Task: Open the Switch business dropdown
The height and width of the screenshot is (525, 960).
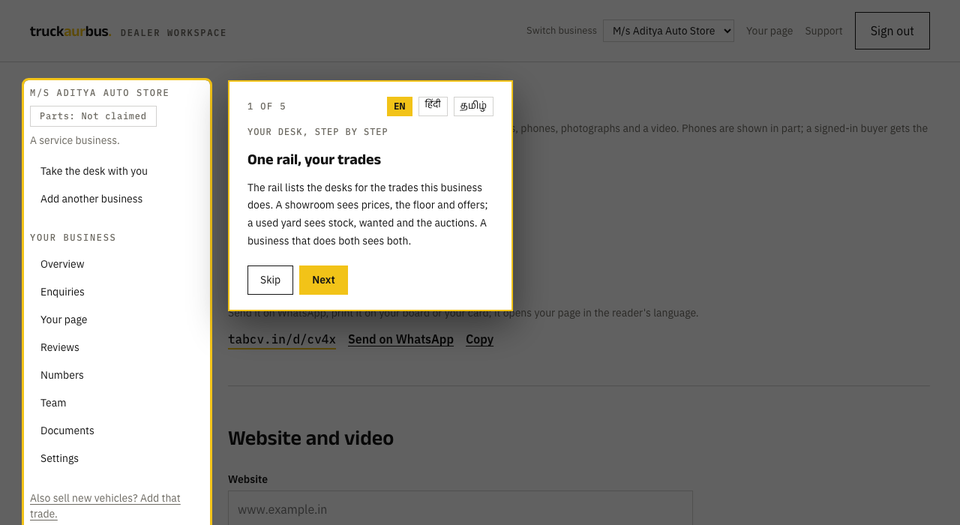Action: [668, 31]
